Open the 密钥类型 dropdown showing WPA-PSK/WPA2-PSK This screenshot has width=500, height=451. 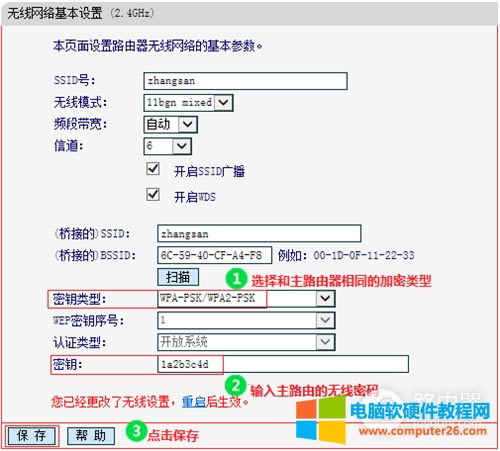[246, 298]
